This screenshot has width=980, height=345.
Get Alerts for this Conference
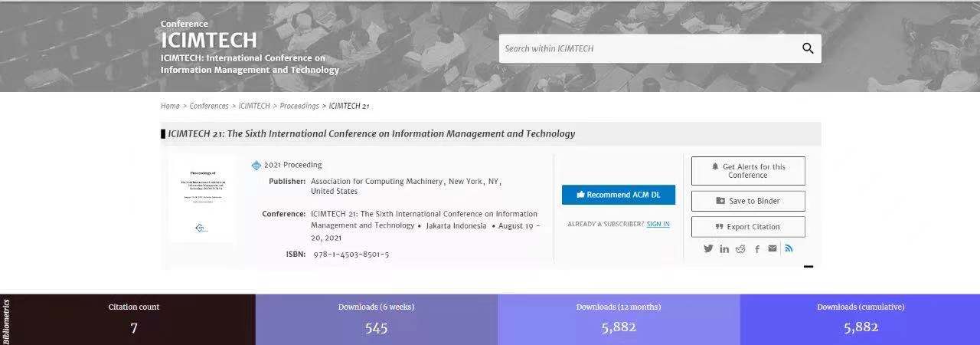point(748,171)
